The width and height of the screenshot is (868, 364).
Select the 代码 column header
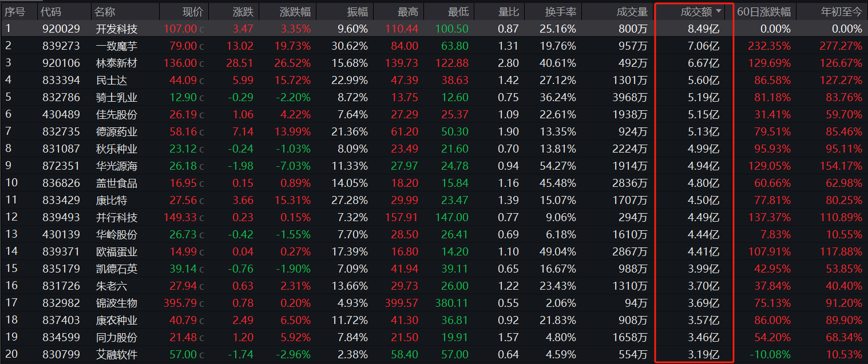coord(51,11)
